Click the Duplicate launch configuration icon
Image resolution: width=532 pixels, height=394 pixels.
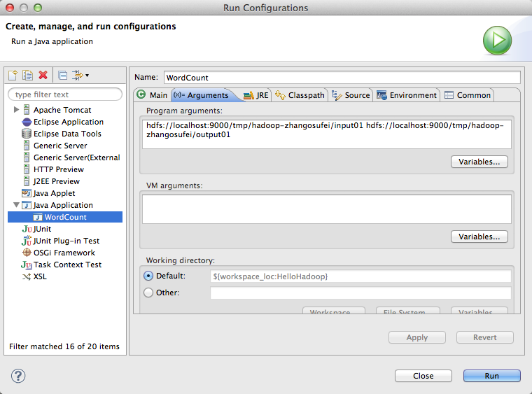pos(27,75)
